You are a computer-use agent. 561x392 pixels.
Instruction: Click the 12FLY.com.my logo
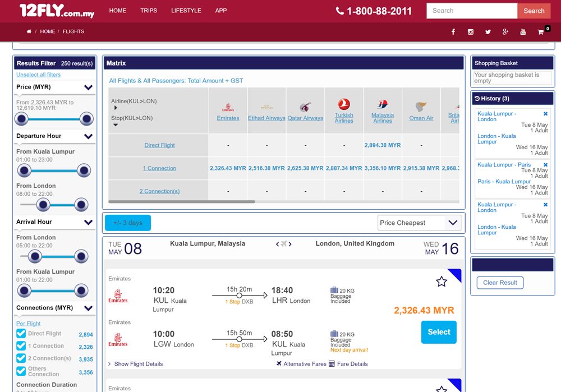point(57,10)
